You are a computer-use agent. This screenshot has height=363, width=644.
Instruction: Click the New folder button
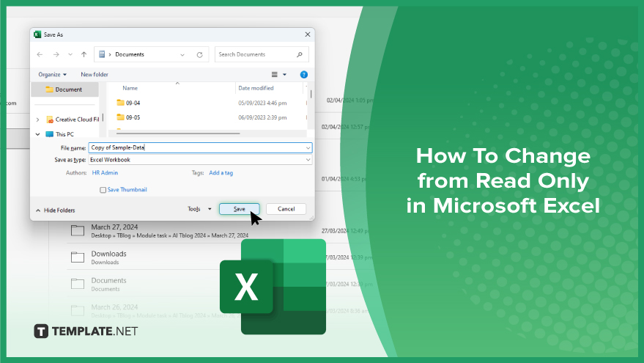pyautogui.click(x=95, y=74)
